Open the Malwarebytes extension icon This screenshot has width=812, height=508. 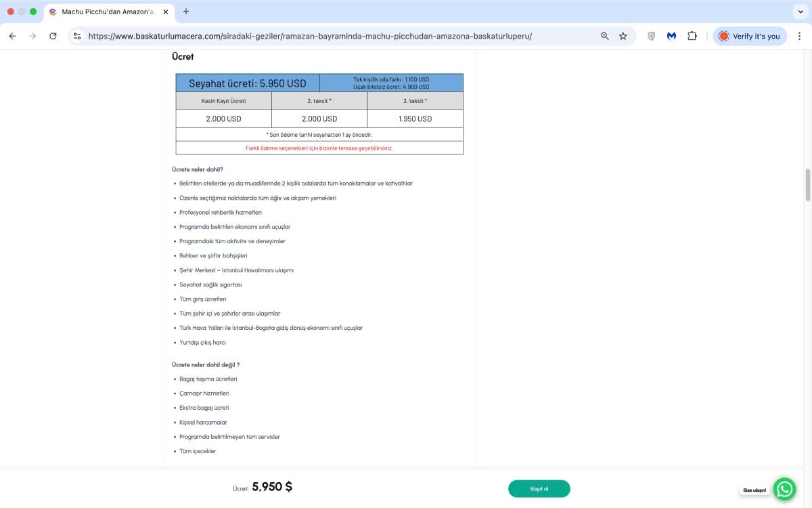[x=671, y=36]
